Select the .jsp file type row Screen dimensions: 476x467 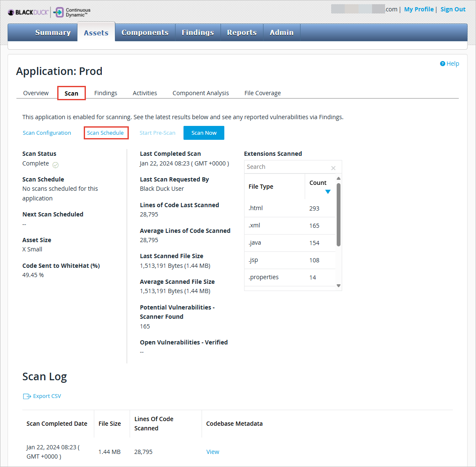[x=290, y=260]
